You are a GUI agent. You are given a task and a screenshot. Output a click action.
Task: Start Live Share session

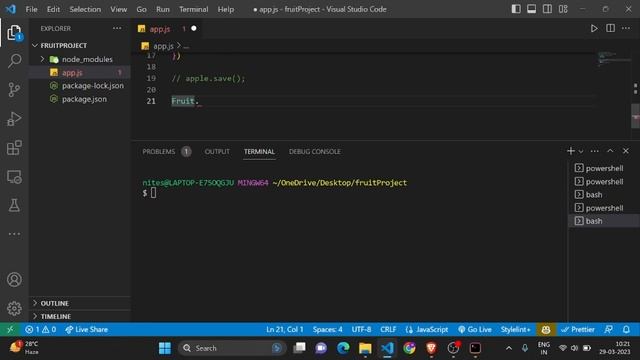pos(87,329)
